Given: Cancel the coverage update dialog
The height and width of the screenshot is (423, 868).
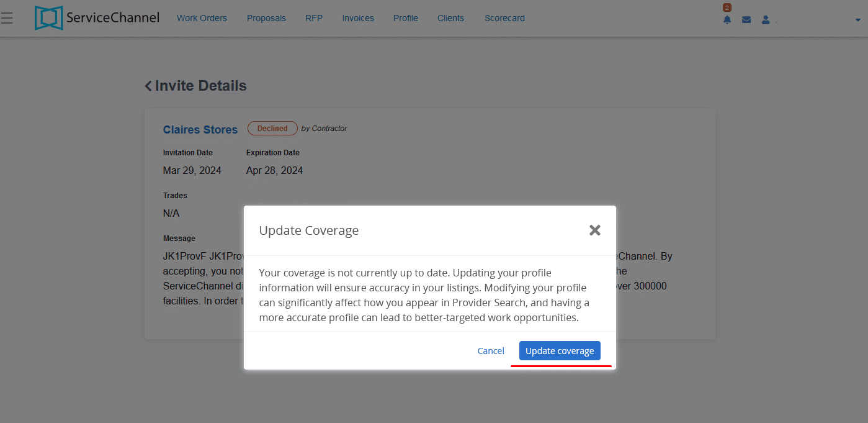Looking at the screenshot, I should pos(490,350).
